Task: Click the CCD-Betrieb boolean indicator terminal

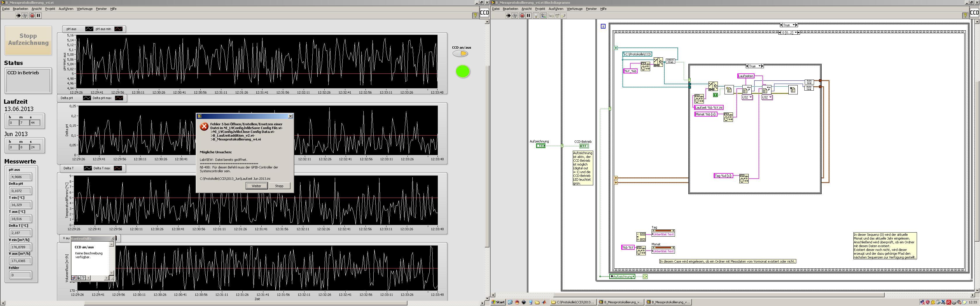Action: coord(584,146)
